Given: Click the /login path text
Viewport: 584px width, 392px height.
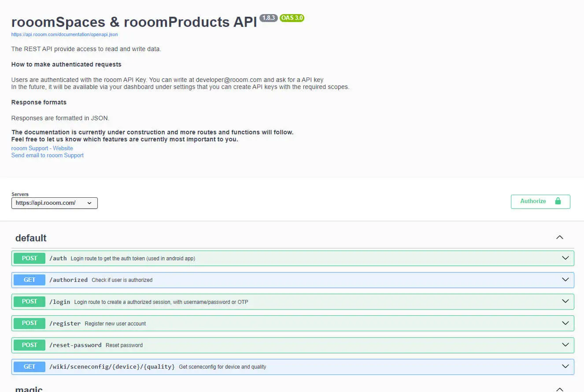Looking at the screenshot, I should pos(60,302).
